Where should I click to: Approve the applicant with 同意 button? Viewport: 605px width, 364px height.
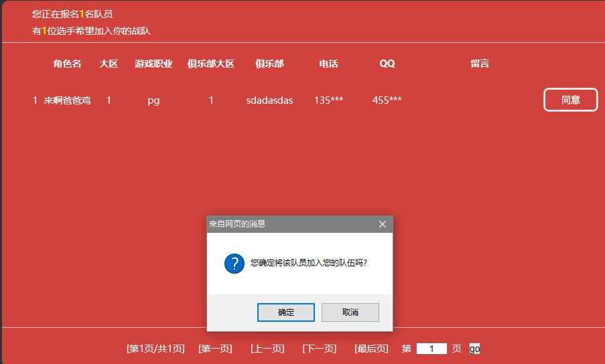tap(571, 100)
